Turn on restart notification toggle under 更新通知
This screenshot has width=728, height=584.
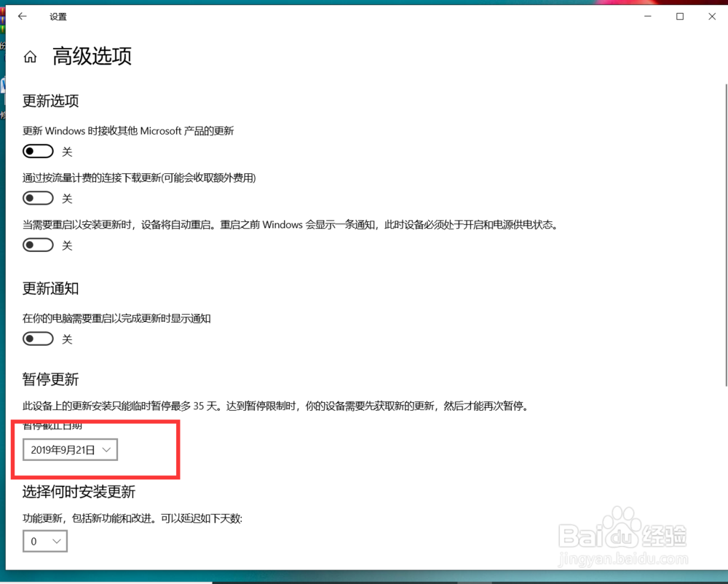click(38, 338)
